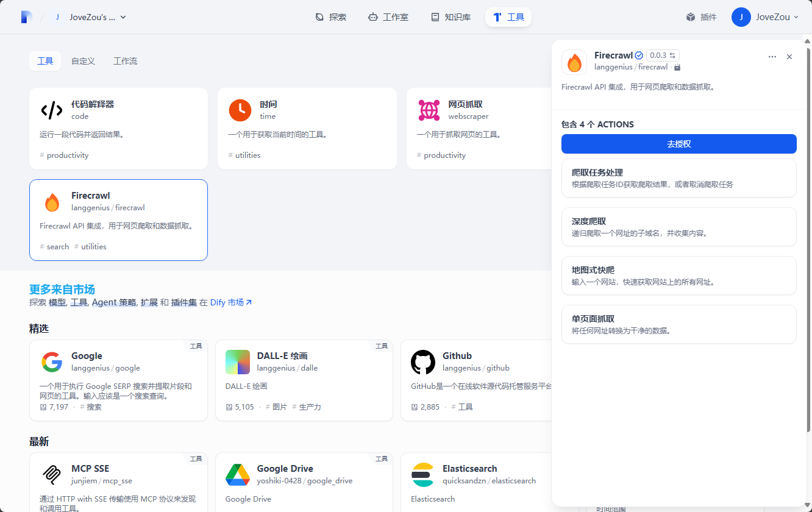Open the 地图式快爬 action
The width and height of the screenshot is (812, 512).
coord(679,276)
